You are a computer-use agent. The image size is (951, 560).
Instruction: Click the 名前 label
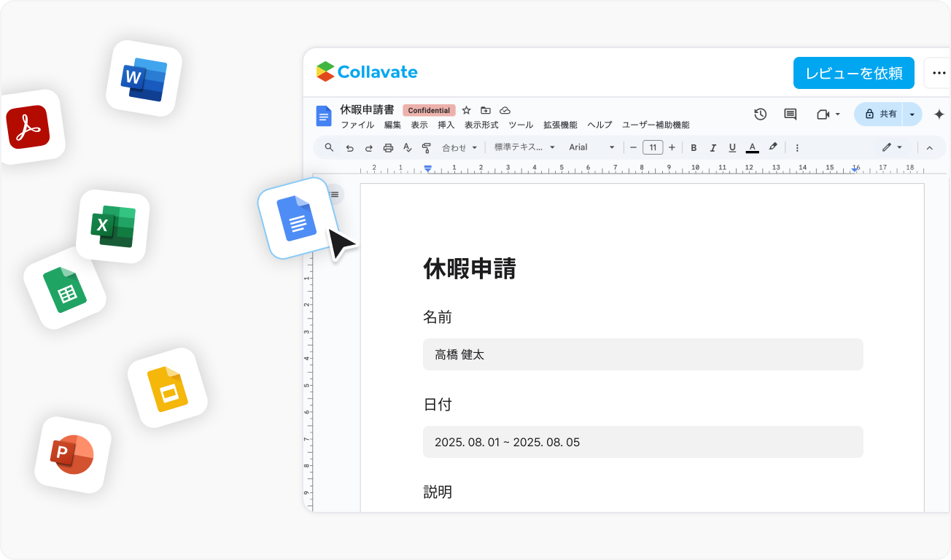[438, 317]
